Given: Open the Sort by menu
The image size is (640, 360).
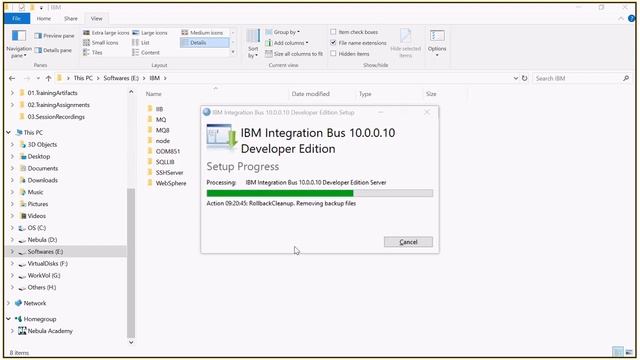Looking at the screenshot, I should (x=253, y=44).
